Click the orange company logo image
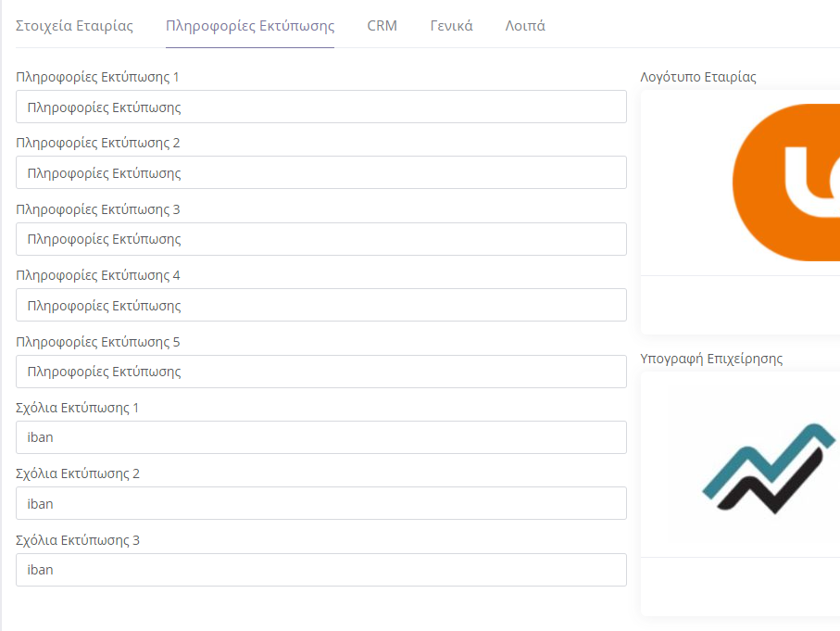This screenshot has height=631, width=840. pyautogui.click(x=786, y=183)
